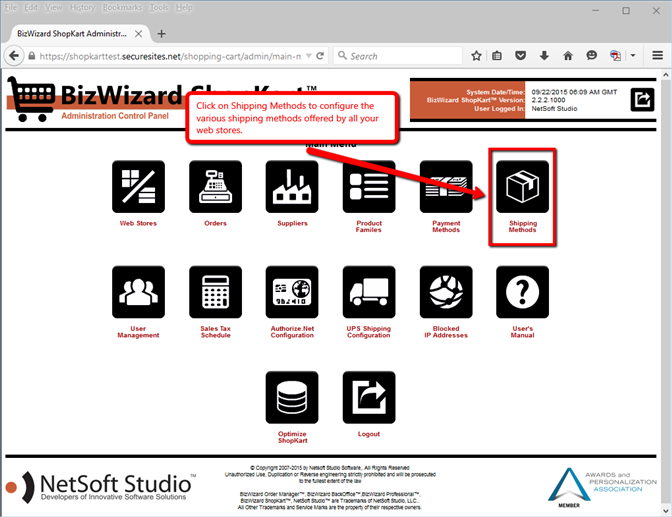Show bookmarks list icon in toolbar
This screenshot has height=517, width=672.
(x=497, y=56)
